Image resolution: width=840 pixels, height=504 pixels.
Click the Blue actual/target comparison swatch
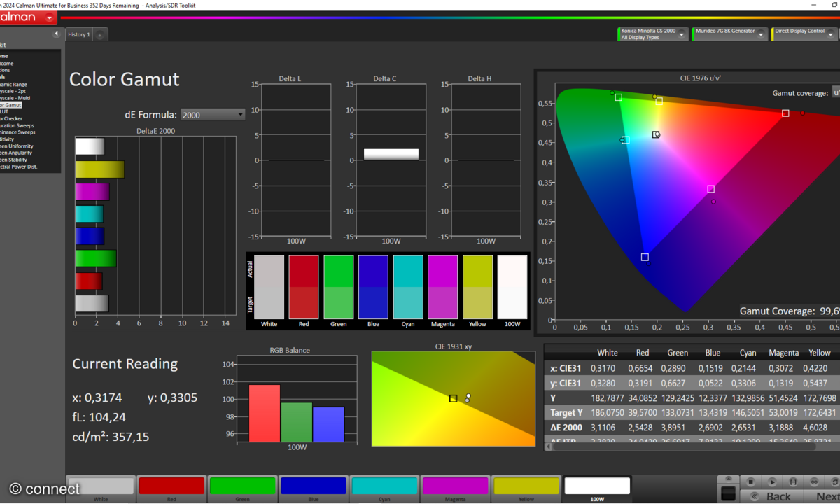point(373,287)
